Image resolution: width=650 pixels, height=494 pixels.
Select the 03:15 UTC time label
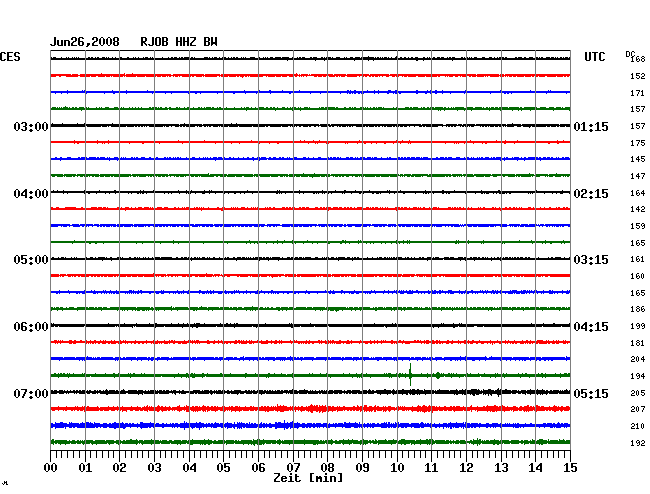point(591,260)
